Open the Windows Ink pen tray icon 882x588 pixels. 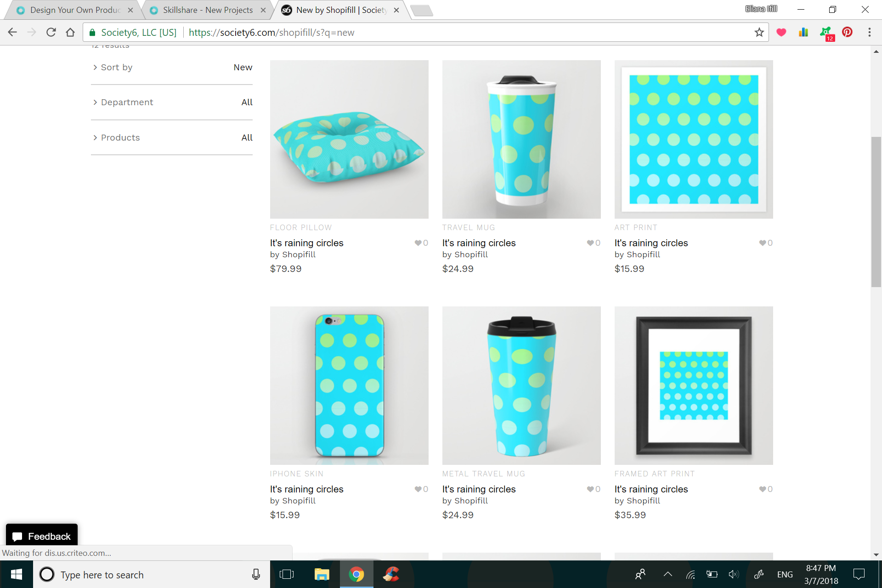tap(759, 574)
